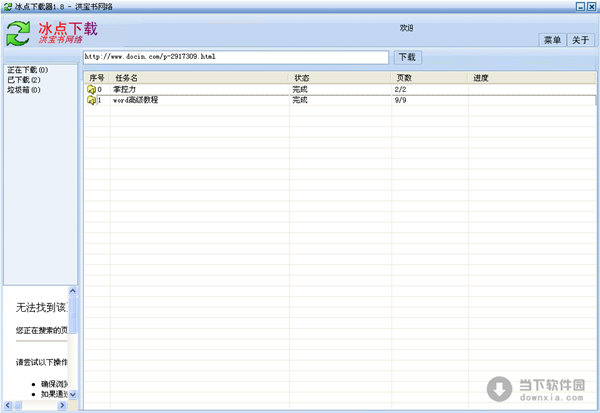Click the app icon in title bar
Image resolution: width=600 pixels, height=413 pixels.
[x=8, y=6]
